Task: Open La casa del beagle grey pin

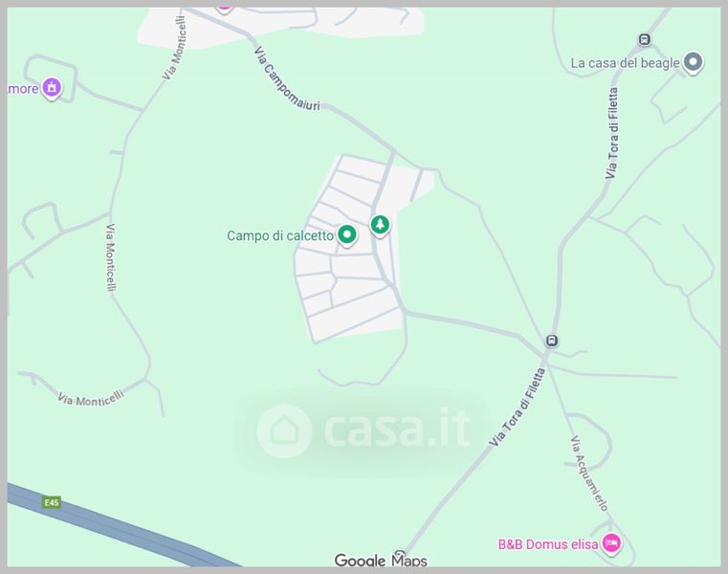Action: click(x=693, y=62)
